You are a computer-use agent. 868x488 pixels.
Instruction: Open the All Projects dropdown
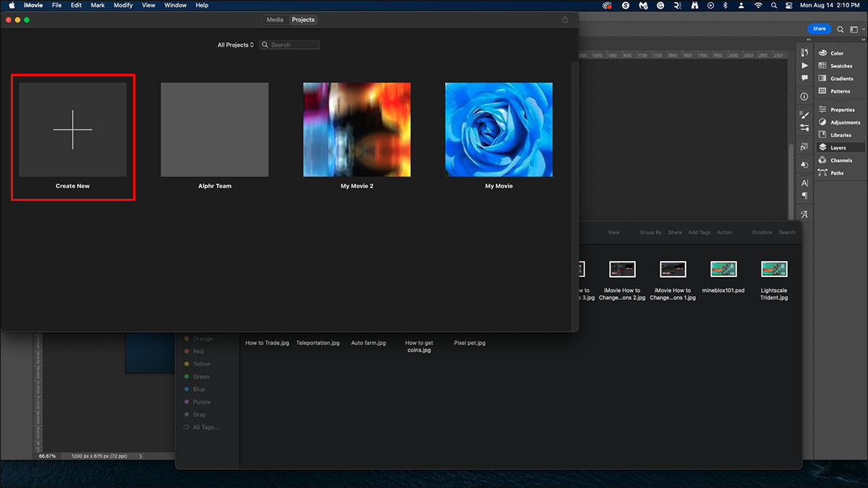(235, 44)
